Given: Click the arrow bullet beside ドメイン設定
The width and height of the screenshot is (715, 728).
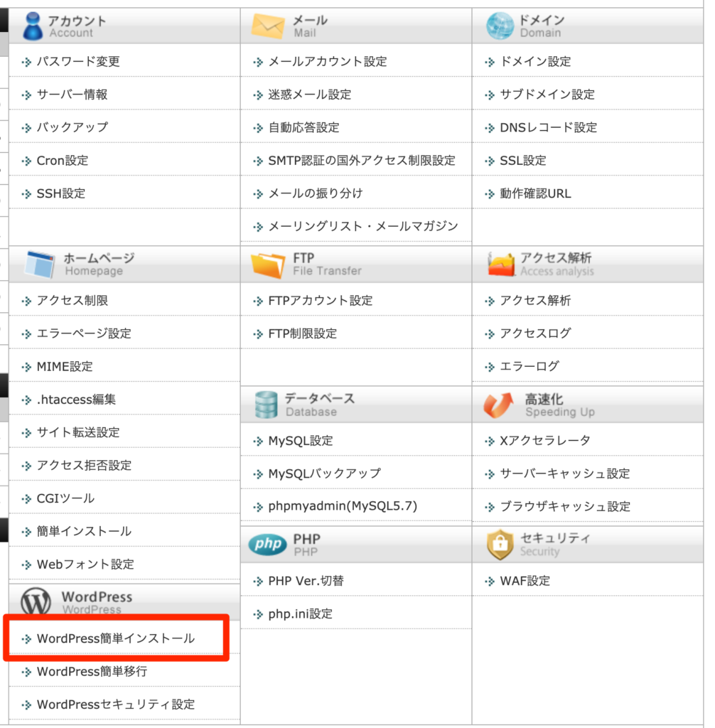Looking at the screenshot, I should coord(490,62).
